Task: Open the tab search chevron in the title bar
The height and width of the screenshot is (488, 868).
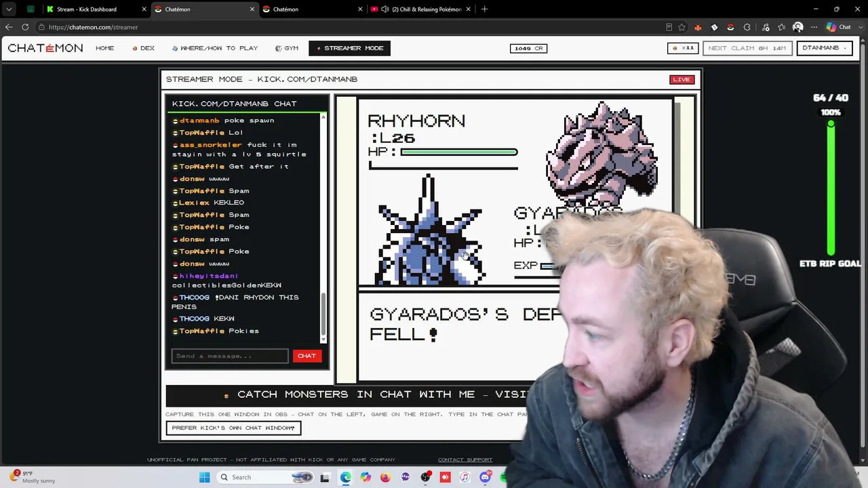Action: [x=9, y=9]
